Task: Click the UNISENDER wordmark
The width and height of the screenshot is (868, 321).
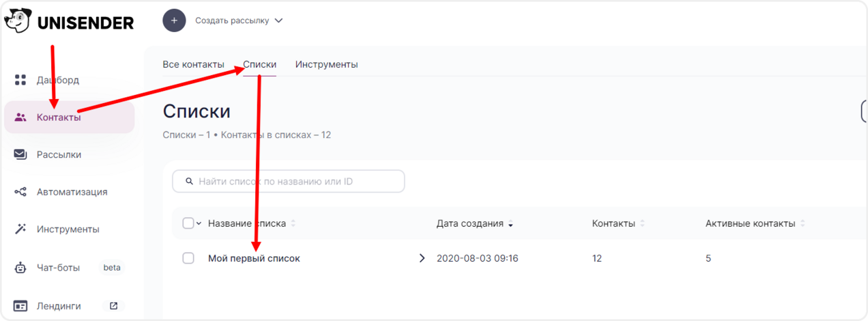Action: coord(86,23)
